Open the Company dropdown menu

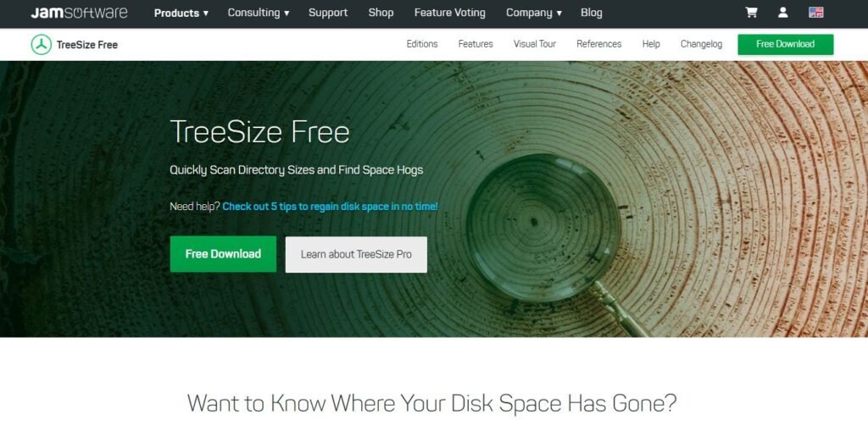pyautogui.click(x=534, y=13)
